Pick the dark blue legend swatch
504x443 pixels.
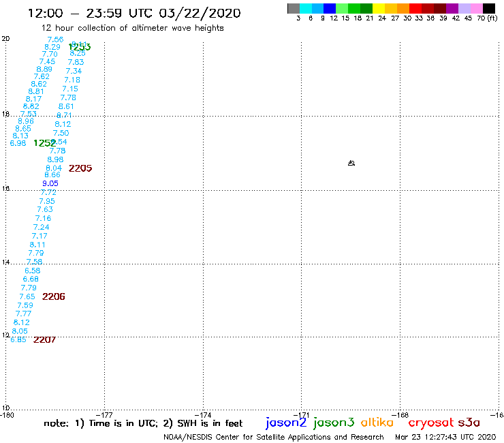pos(330,9)
